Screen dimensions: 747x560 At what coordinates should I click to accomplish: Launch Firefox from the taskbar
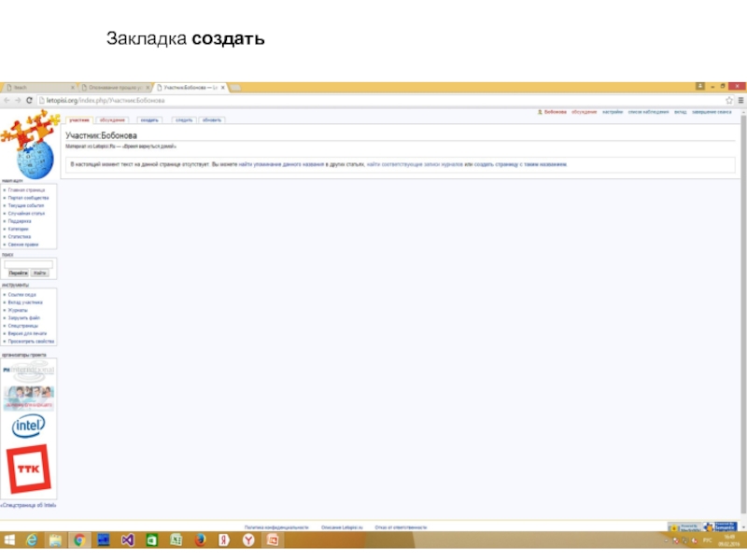[x=199, y=539]
